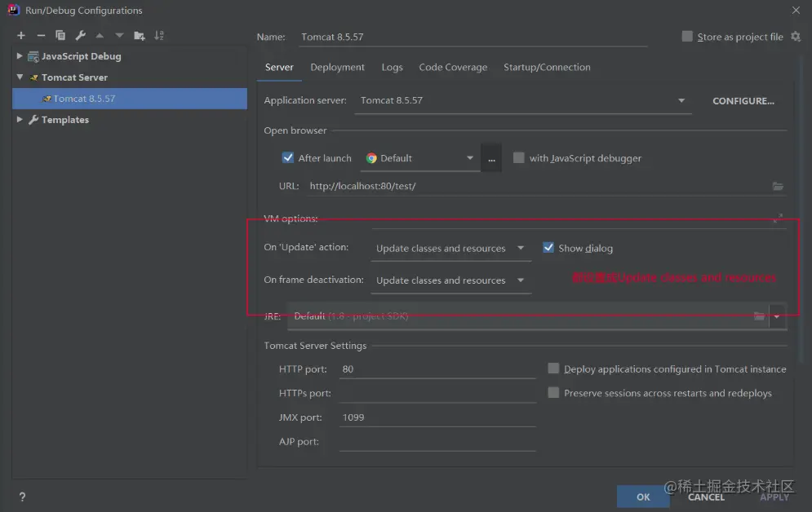Move configuration down arrow
812x512 pixels.
point(120,35)
